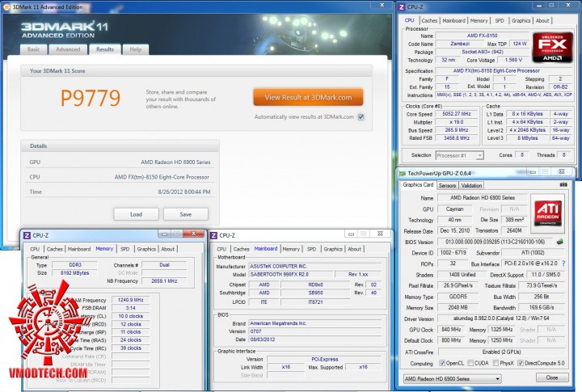Click the Z icon of the CPU-Z Memory window
Screen dimensions: 582x392
[x=27, y=235]
